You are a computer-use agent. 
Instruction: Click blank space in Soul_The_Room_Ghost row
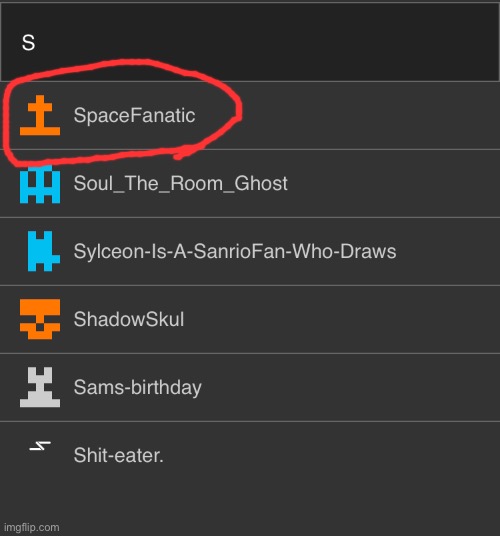393,184
